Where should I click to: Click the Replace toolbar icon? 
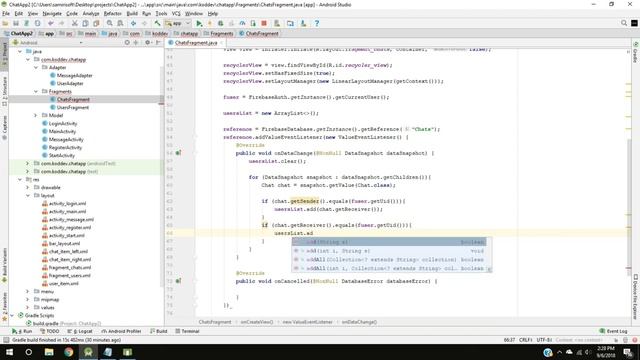(x=120, y=23)
